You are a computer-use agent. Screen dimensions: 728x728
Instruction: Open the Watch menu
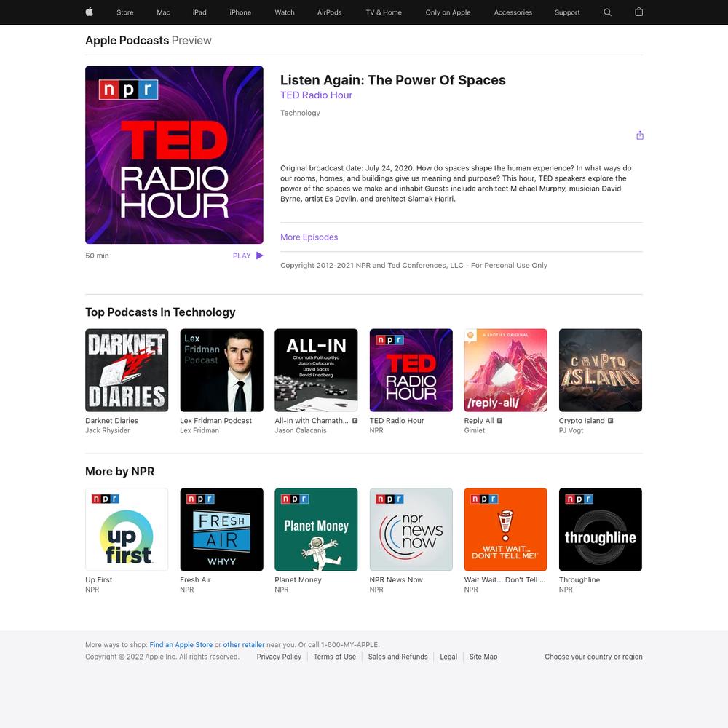tap(285, 12)
